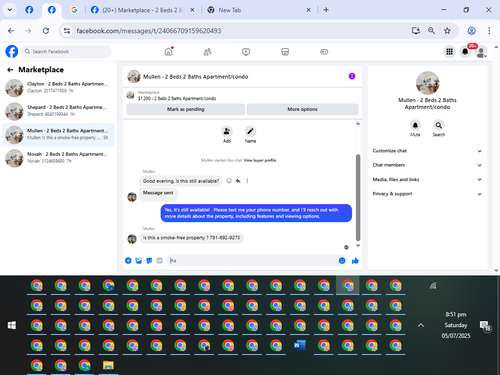
Task: Open the Windows notification center
Action: pyautogui.click(x=485, y=326)
